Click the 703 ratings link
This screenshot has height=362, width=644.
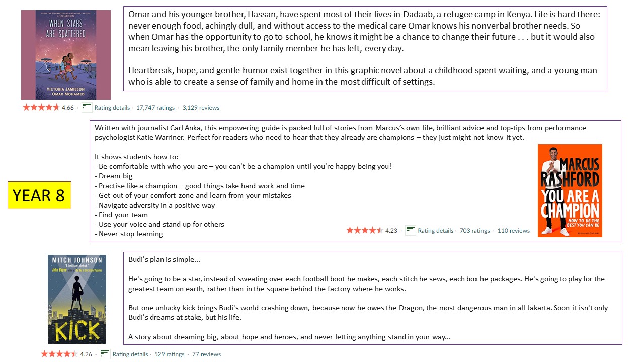[x=474, y=231]
